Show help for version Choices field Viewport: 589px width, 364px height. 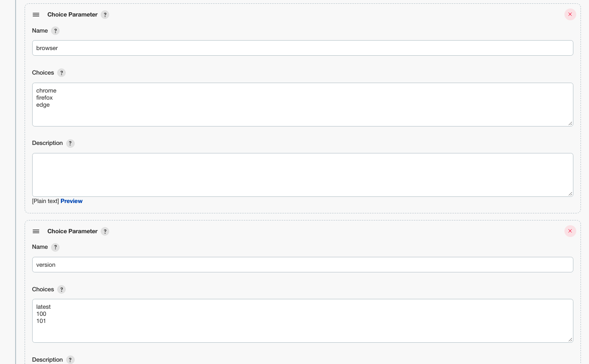[x=61, y=289]
